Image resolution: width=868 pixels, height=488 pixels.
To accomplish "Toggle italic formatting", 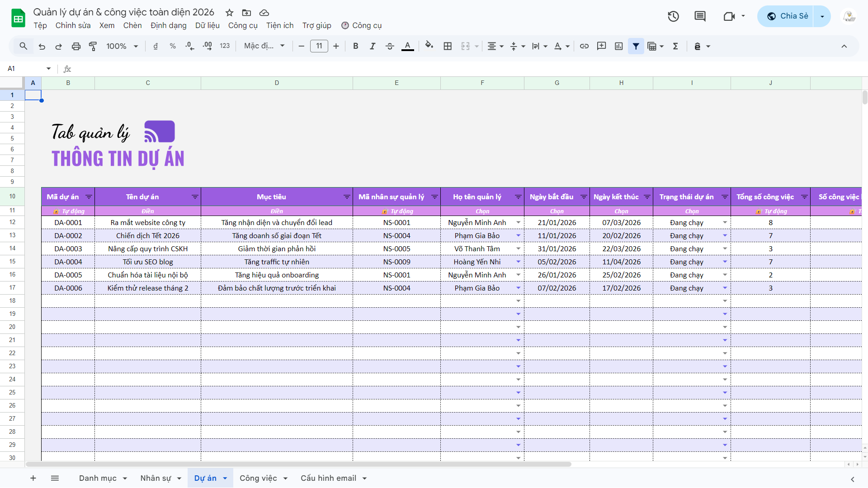I will 373,46.
